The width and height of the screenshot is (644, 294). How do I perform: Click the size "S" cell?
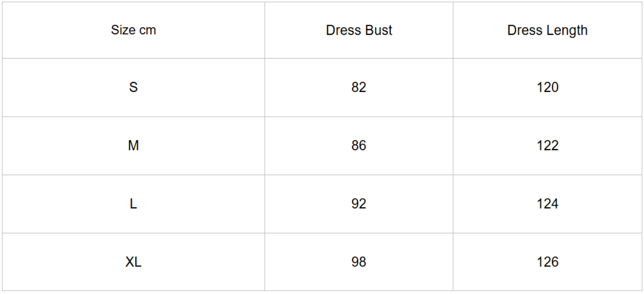(134, 87)
